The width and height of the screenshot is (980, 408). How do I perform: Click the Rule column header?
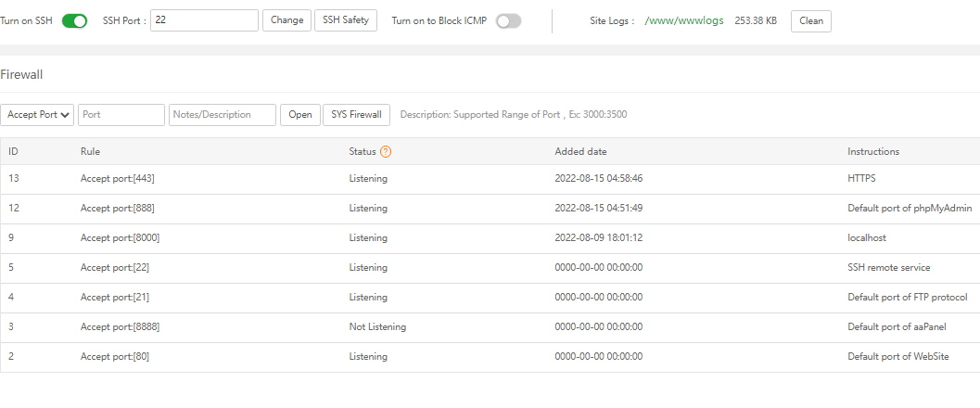(90, 151)
